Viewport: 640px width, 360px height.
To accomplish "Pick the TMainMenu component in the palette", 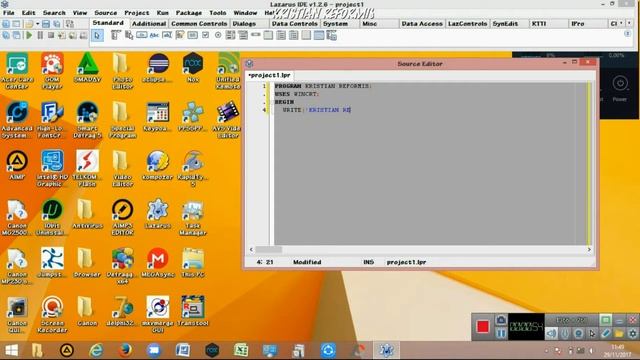I will click(116, 36).
